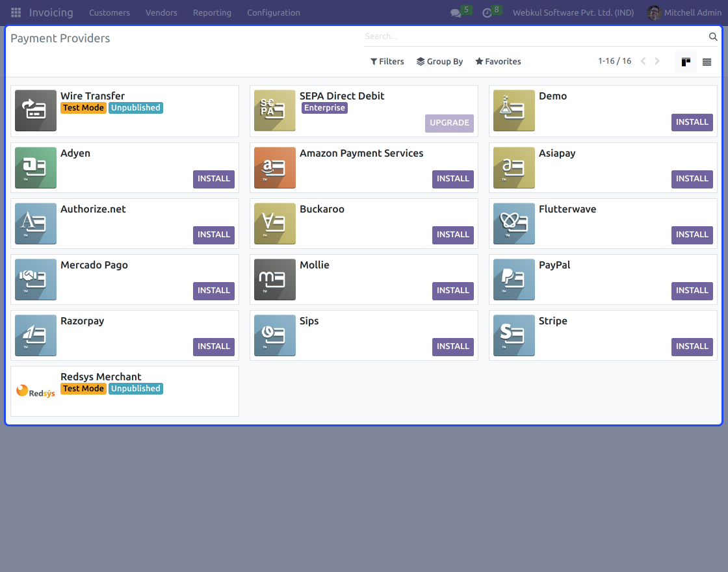Install Amazon Payment Services
Viewport: 728px width, 572px height.
tap(452, 179)
